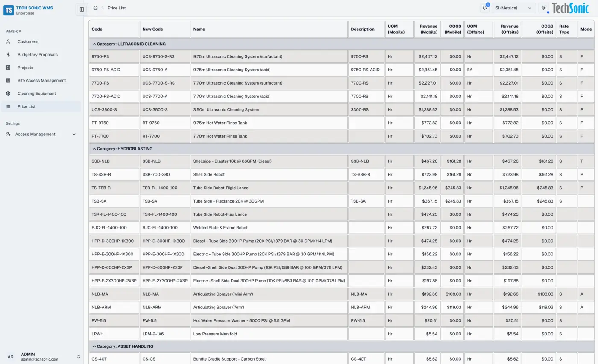
Task: Click the Customers person icon
Action: point(8,41)
